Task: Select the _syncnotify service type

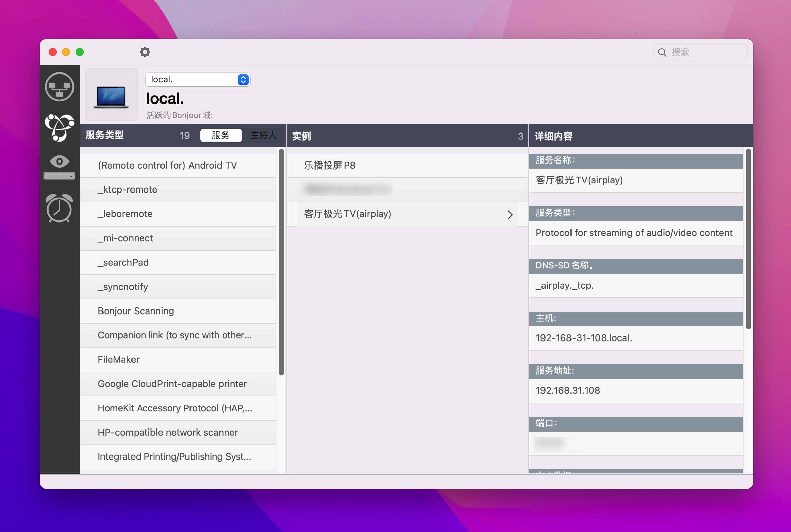Action: [178, 287]
